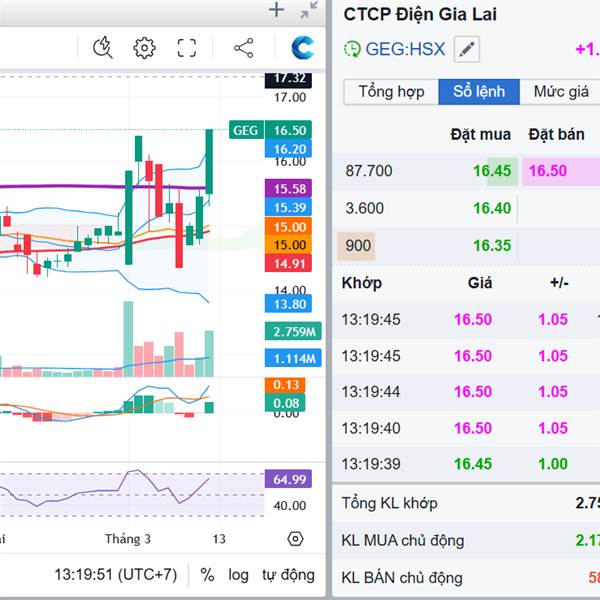Click the 13:19:51 (UTC+7) timezone label
This screenshot has width=600, height=600.
coord(116,575)
